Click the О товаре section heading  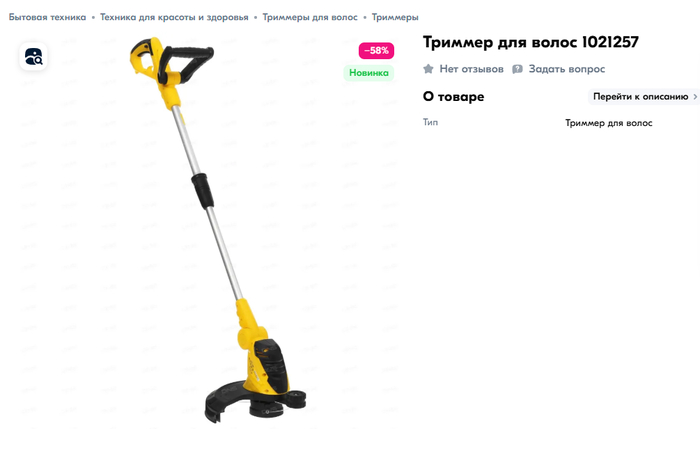click(x=454, y=96)
